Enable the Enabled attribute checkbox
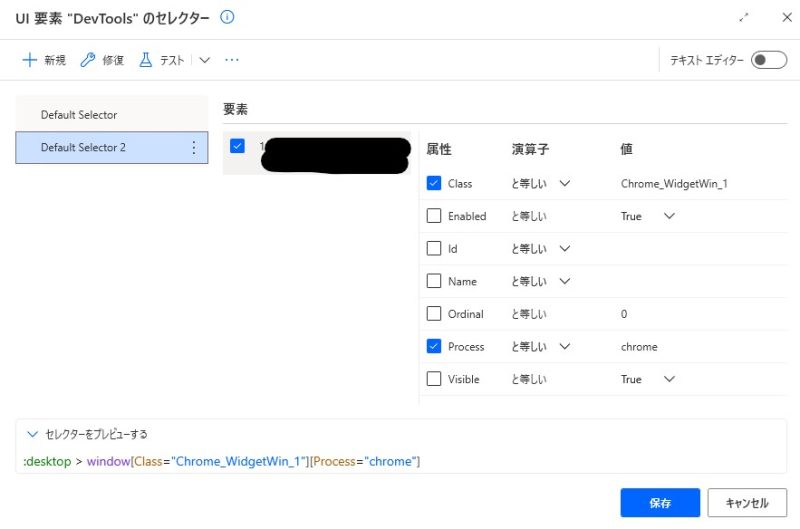This screenshot has height=529, width=800. tap(434, 216)
